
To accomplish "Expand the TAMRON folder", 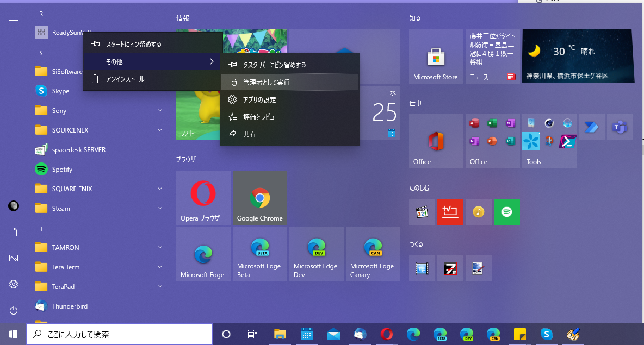I will [99, 247].
